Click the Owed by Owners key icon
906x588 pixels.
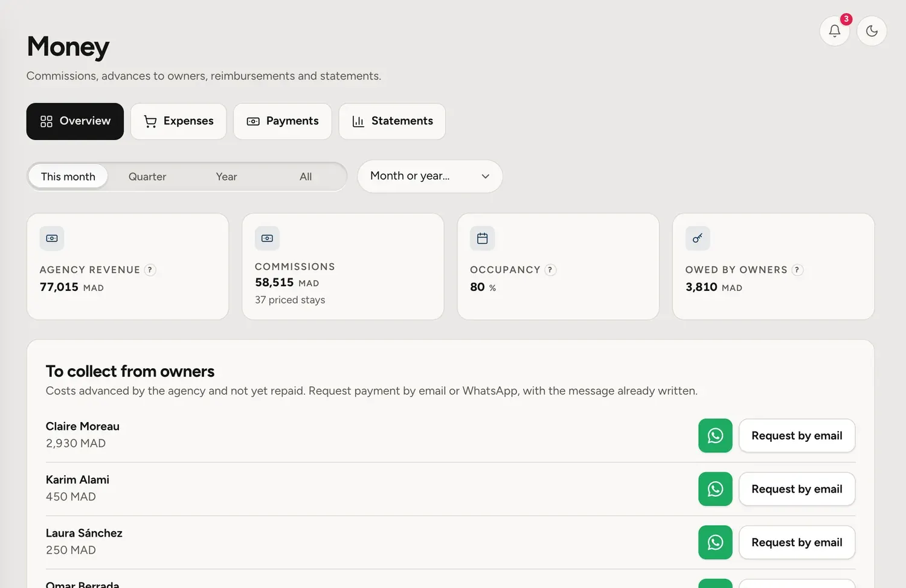pos(698,238)
